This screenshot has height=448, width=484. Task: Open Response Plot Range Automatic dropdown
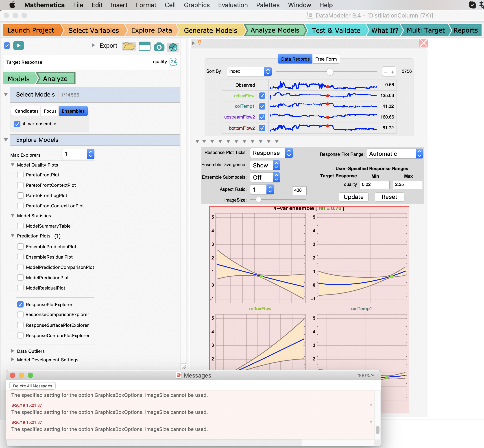coord(395,154)
